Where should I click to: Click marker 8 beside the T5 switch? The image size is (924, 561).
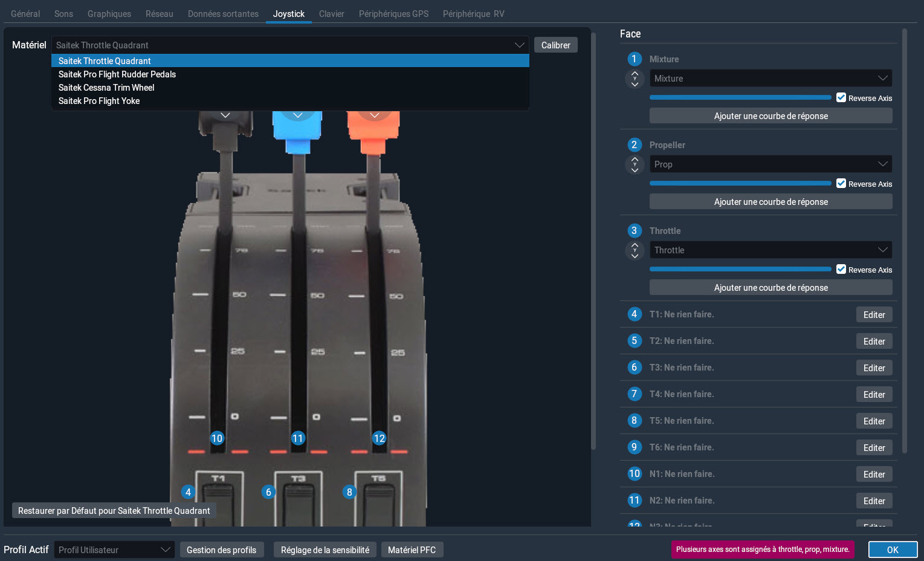pyautogui.click(x=349, y=492)
